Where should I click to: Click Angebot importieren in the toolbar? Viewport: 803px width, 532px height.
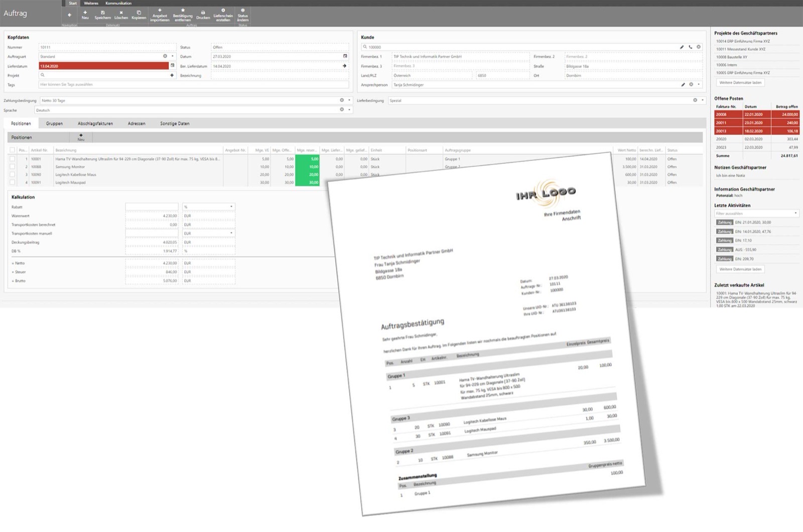pyautogui.click(x=160, y=15)
